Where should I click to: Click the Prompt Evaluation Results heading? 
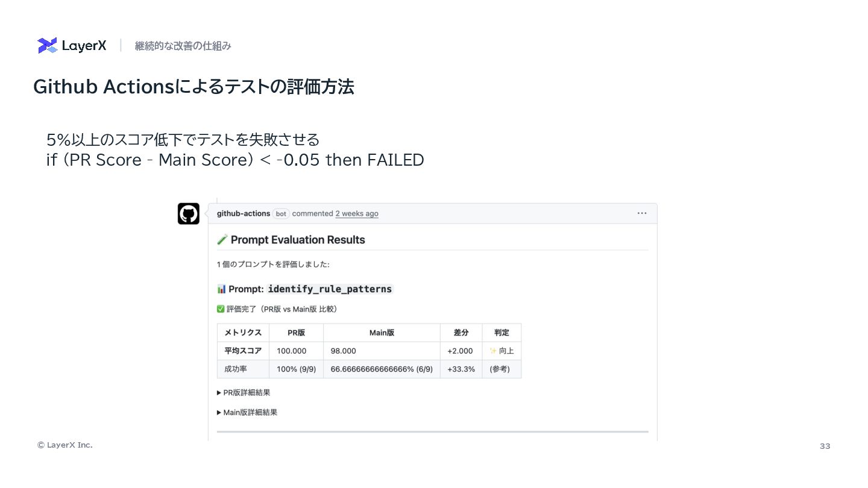[x=298, y=240]
